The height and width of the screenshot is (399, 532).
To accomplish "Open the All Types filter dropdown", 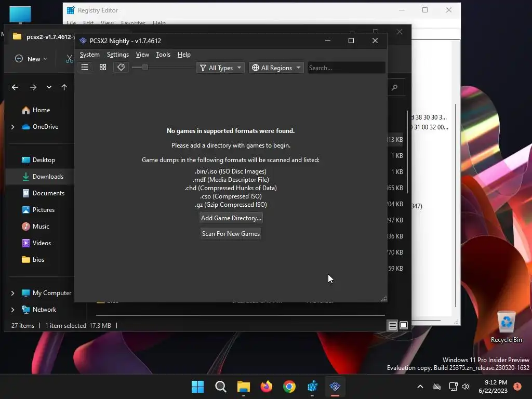I will coord(220,68).
